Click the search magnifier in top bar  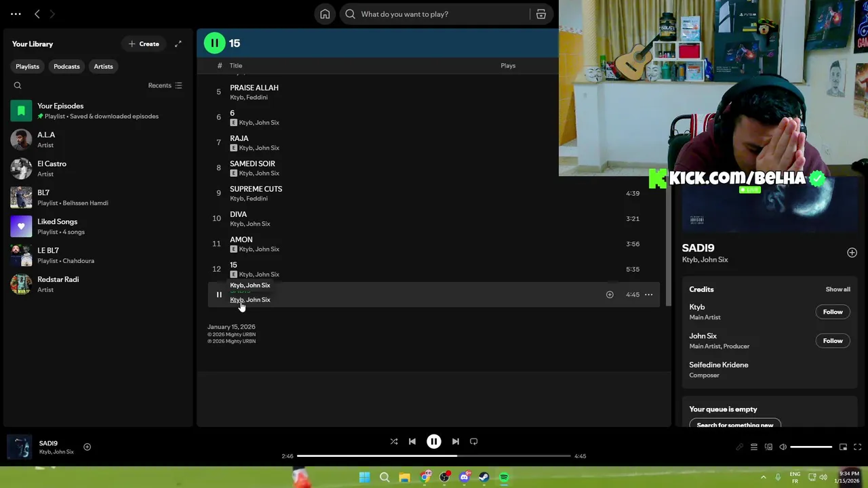tap(351, 14)
